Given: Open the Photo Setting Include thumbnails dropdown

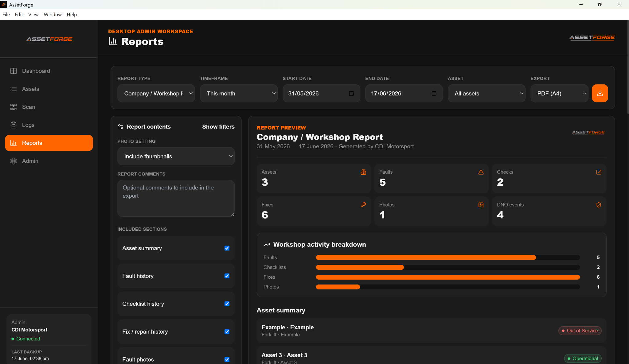Looking at the screenshot, I should pos(176,156).
